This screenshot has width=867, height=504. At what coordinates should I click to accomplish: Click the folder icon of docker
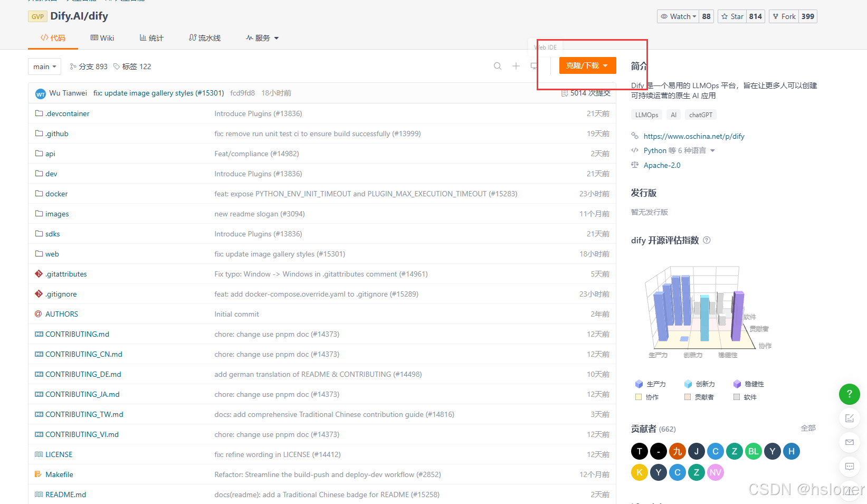click(39, 194)
